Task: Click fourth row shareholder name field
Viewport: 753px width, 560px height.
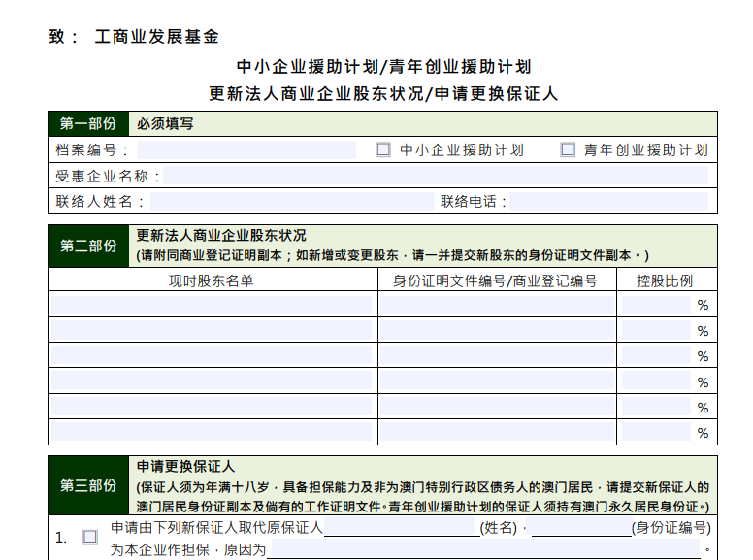Action: pos(212,381)
